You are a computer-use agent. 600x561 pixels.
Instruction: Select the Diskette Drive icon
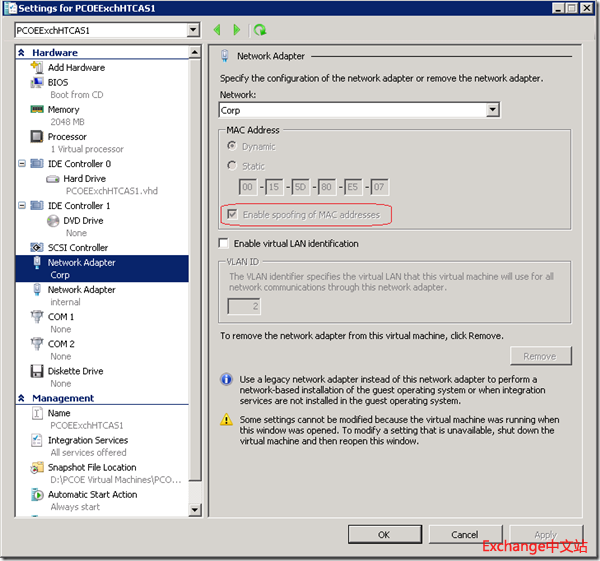pos(37,371)
